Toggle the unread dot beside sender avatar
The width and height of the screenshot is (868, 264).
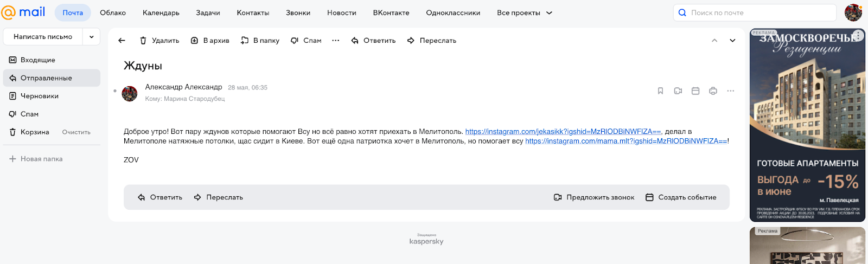click(x=115, y=91)
